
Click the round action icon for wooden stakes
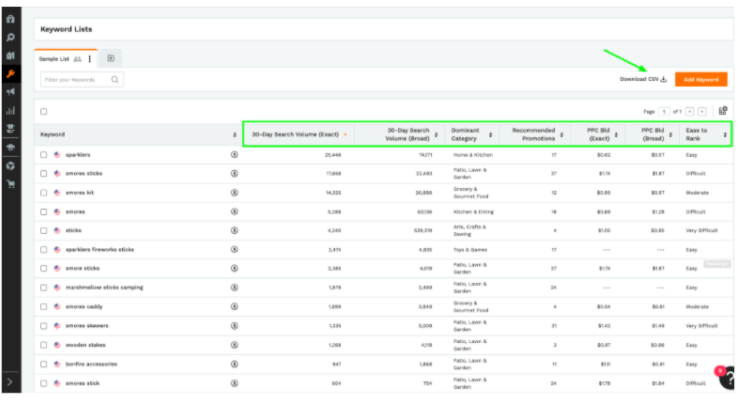pos(234,345)
